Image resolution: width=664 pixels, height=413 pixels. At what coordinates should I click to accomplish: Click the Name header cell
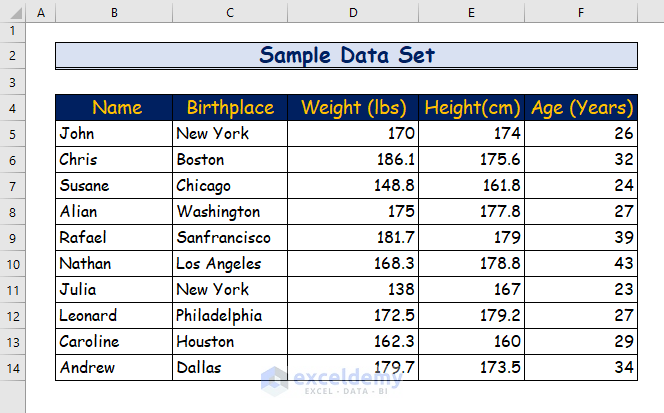click(x=114, y=108)
